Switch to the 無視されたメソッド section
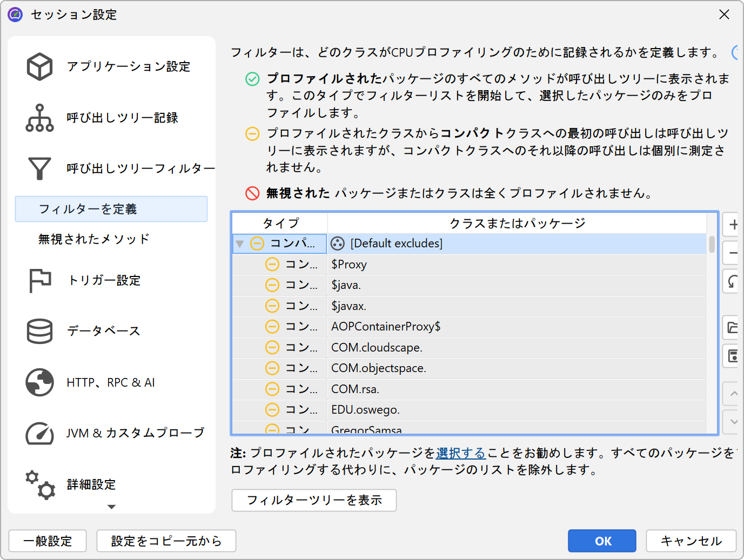 tap(93, 239)
